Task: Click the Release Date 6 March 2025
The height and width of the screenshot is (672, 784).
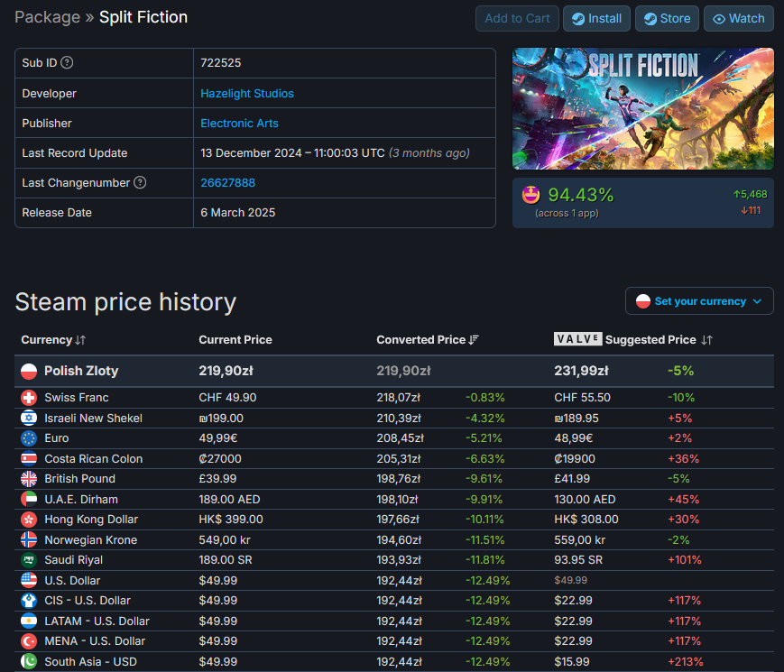Action: [x=238, y=213]
